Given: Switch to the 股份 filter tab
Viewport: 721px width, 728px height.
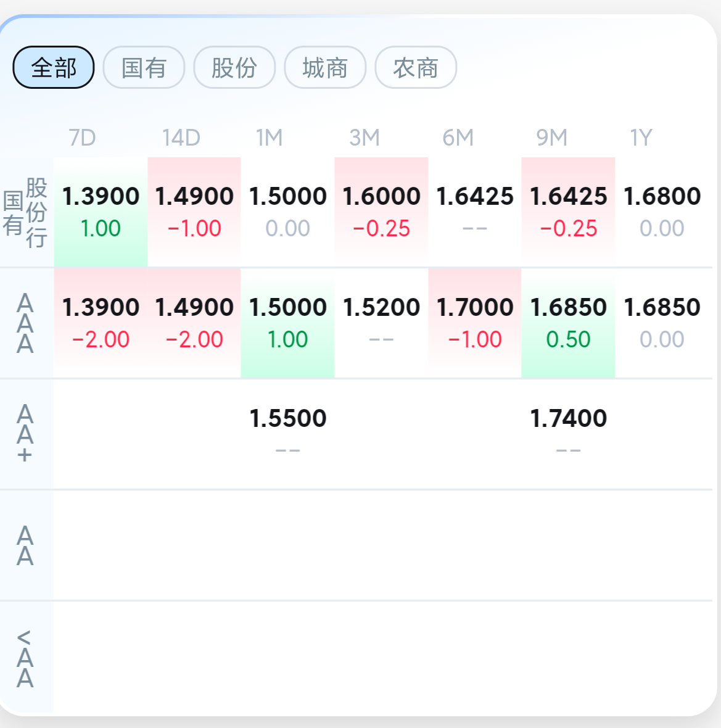Looking at the screenshot, I should coord(234,67).
